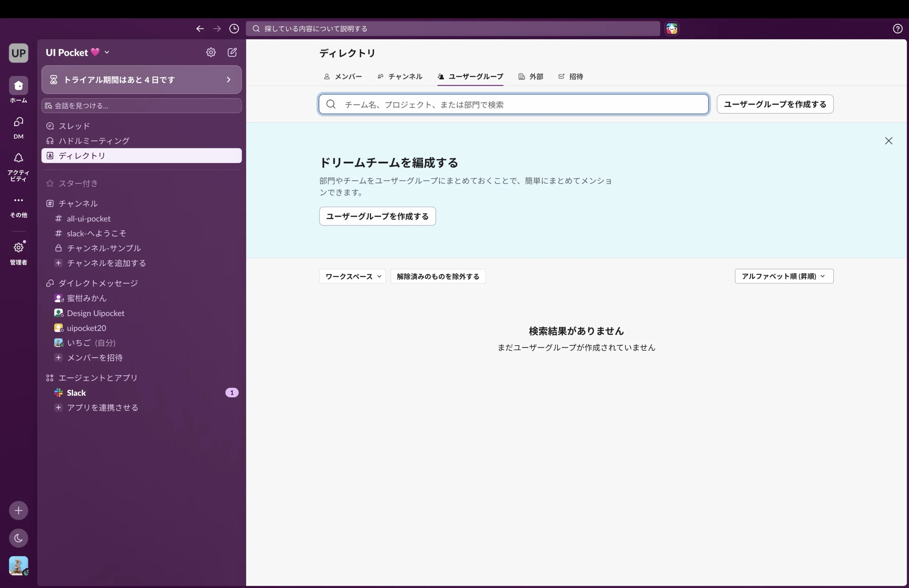The width and height of the screenshot is (909, 588).
Task: Click メンバーを招待
Action: [141, 357]
